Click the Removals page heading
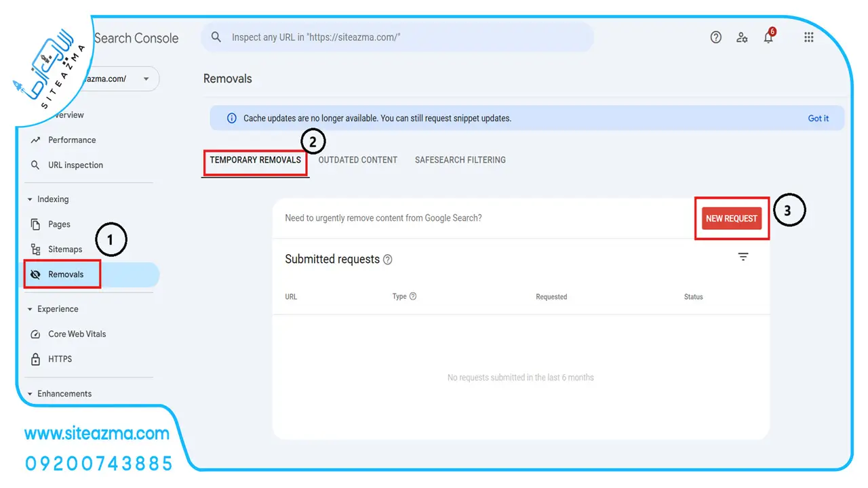 pyautogui.click(x=228, y=79)
